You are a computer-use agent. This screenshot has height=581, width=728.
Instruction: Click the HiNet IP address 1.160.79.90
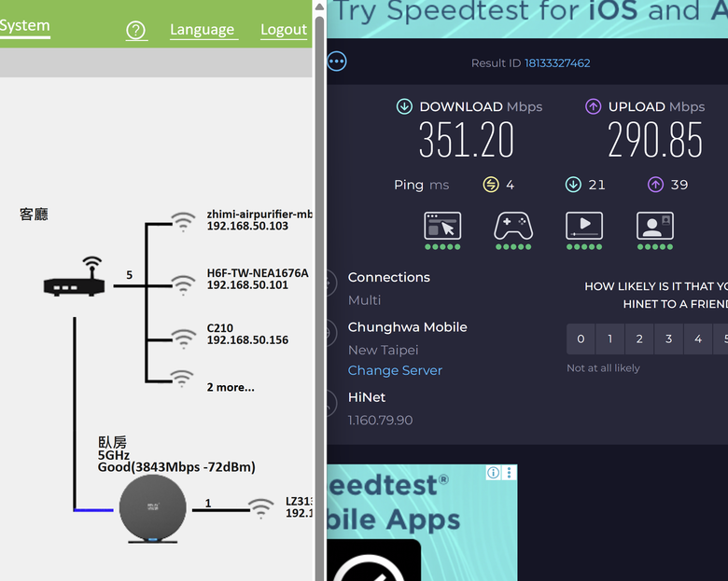(380, 421)
